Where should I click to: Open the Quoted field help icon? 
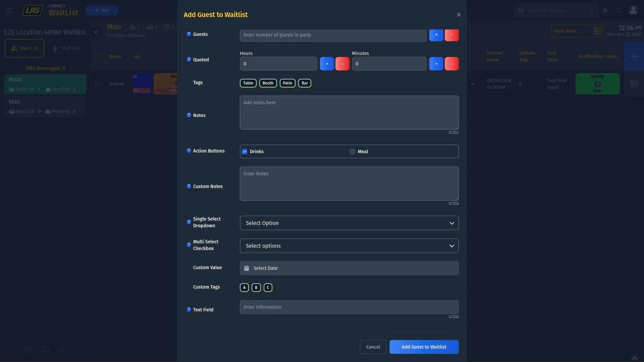tap(189, 60)
